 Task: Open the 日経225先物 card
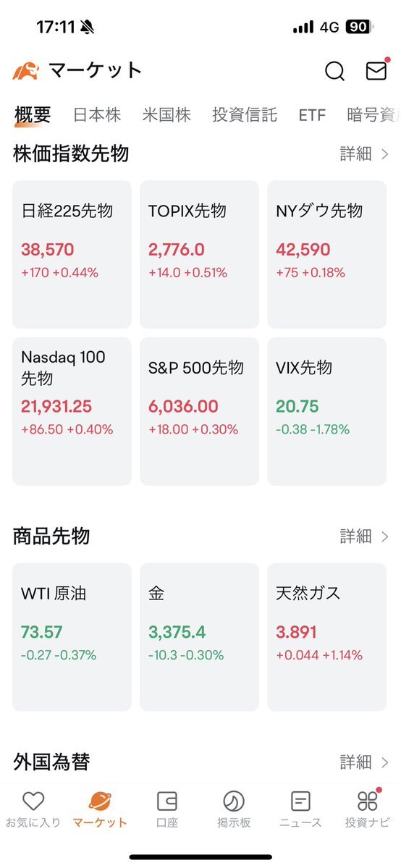pos(72,255)
